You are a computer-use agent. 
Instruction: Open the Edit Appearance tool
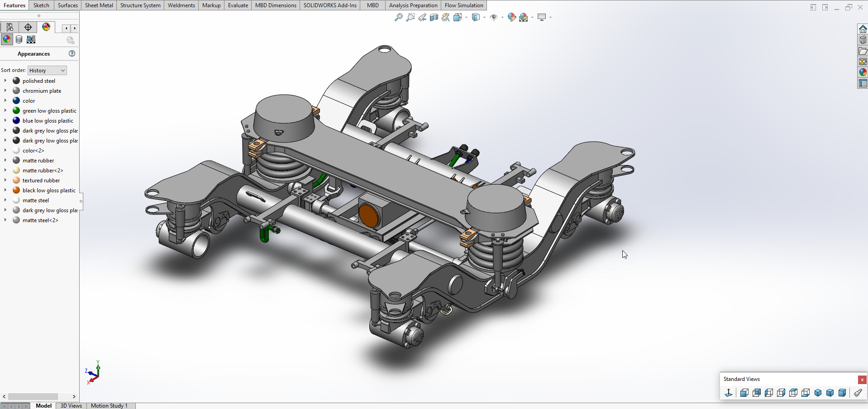pyautogui.click(x=511, y=18)
